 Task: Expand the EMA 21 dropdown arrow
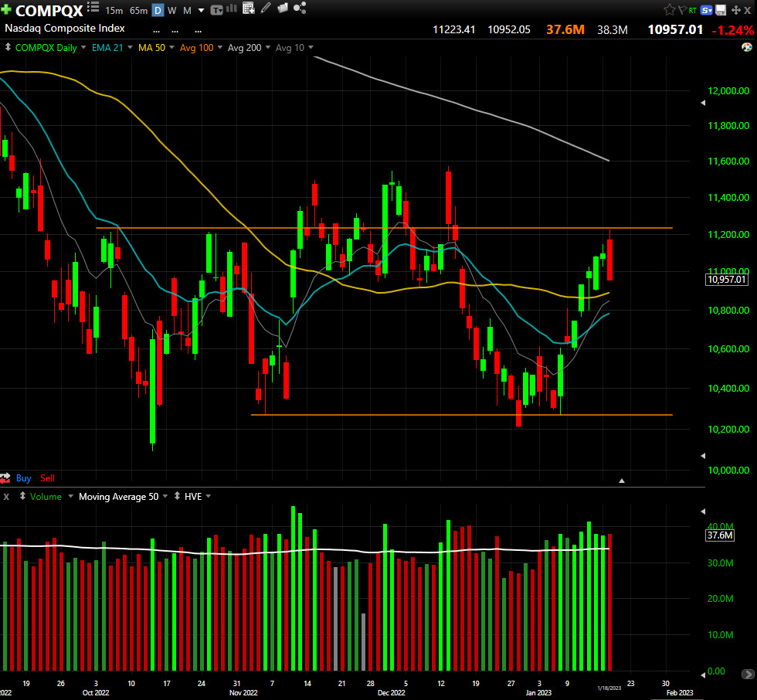pos(130,47)
